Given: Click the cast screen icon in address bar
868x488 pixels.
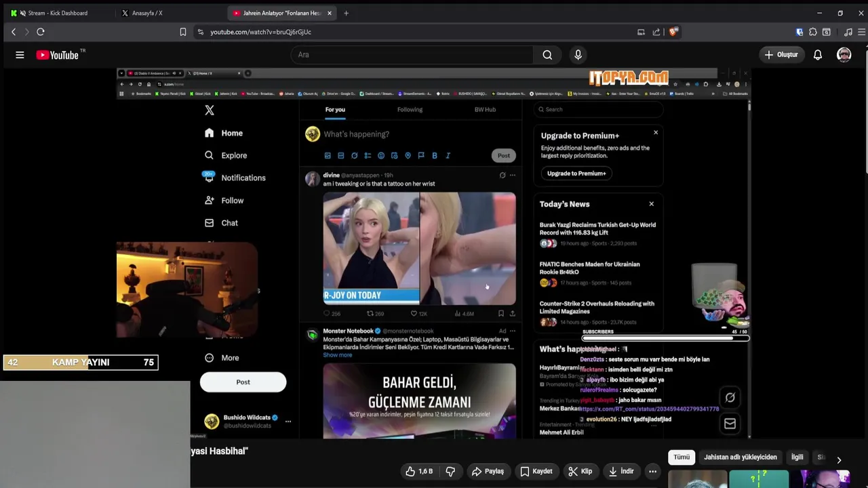Looking at the screenshot, I should coord(641,32).
